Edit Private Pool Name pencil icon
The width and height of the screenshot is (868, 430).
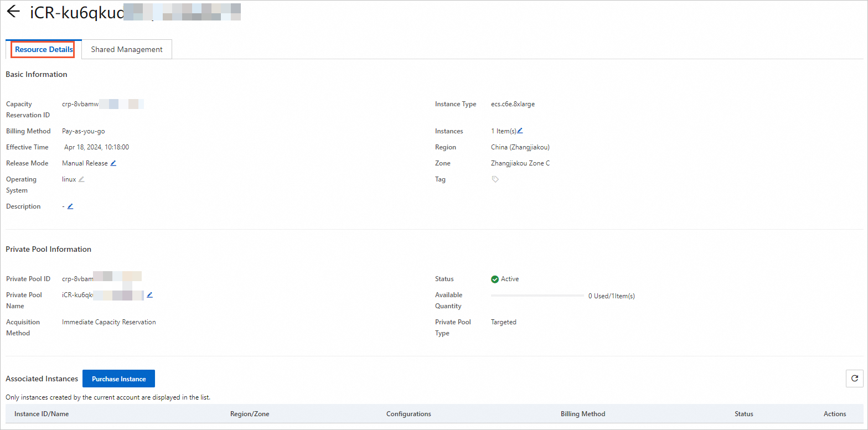click(x=149, y=295)
